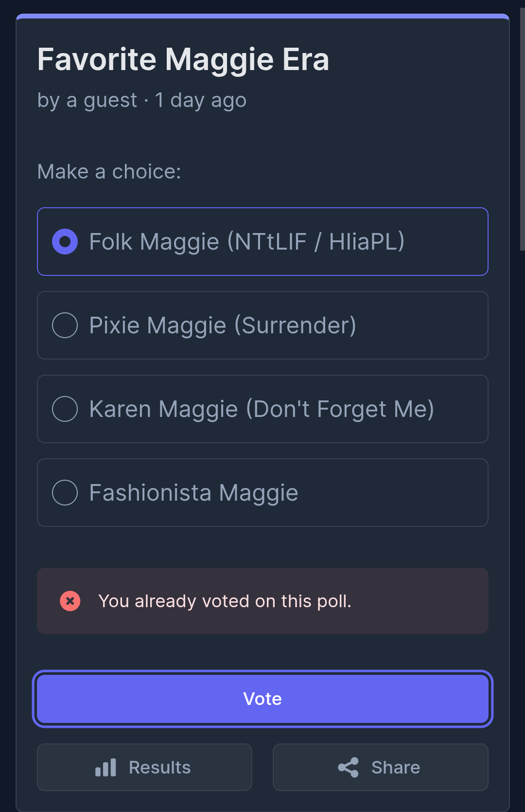
Task: Click the red X error icon
Action: pos(70,601)
